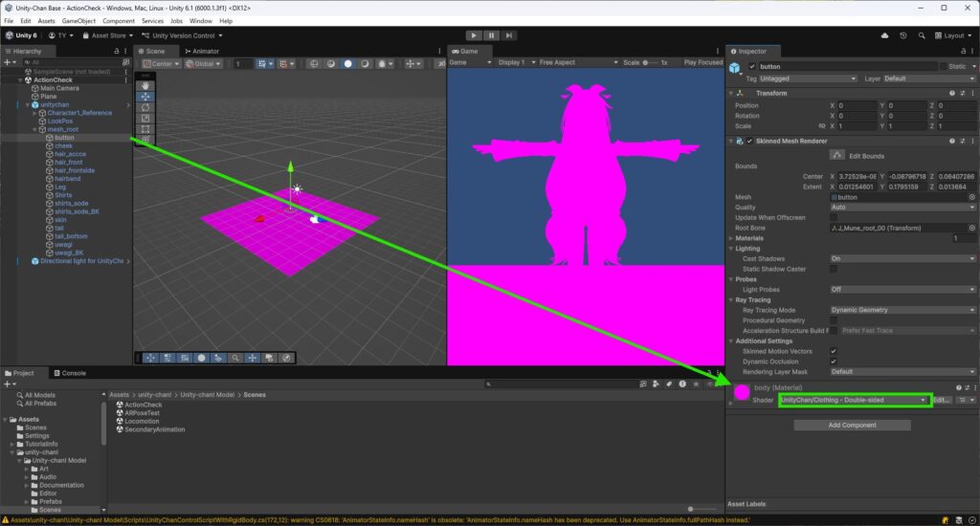Image resolution: width=980 pixels, height=526 pixels.
Task: Click the Edit Bounds button
Action: point(836,154)
